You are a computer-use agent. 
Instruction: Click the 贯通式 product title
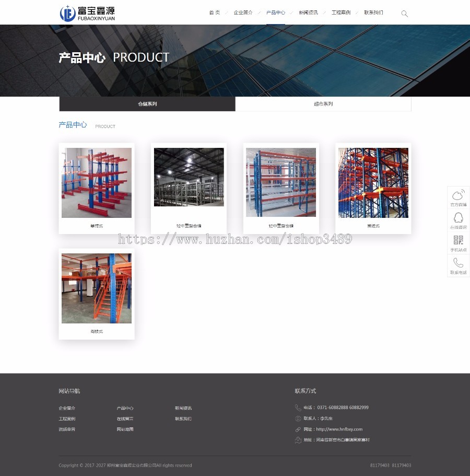[373, 226]
